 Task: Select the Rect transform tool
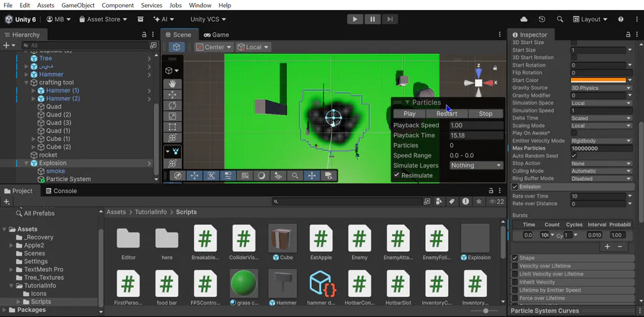172,127
